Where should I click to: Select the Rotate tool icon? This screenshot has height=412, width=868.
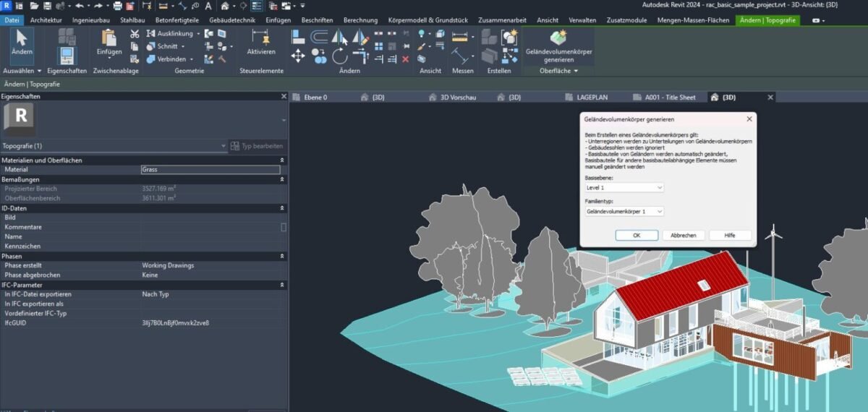point(340,55)
